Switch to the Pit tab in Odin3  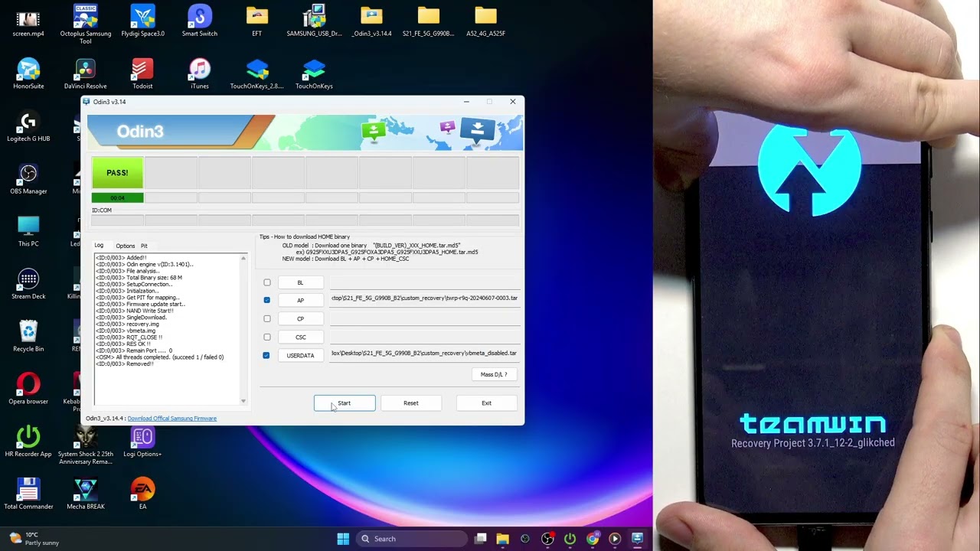click(x=144, y=246)
